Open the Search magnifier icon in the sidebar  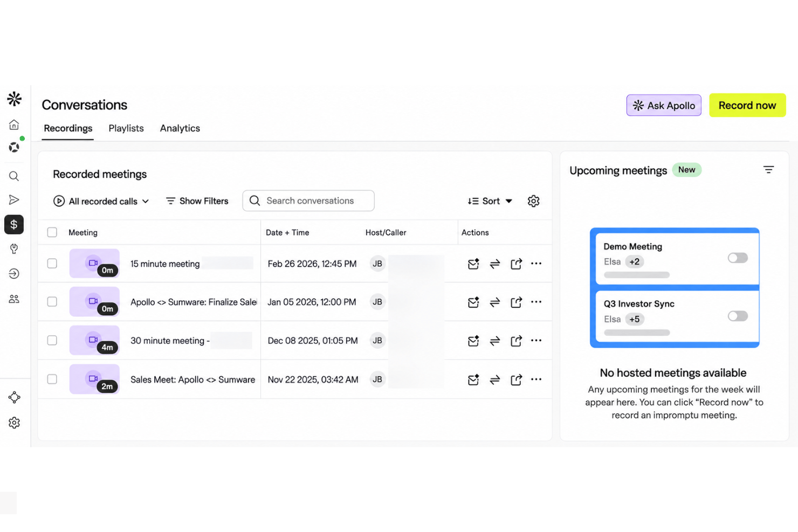(x=14, y=176)
